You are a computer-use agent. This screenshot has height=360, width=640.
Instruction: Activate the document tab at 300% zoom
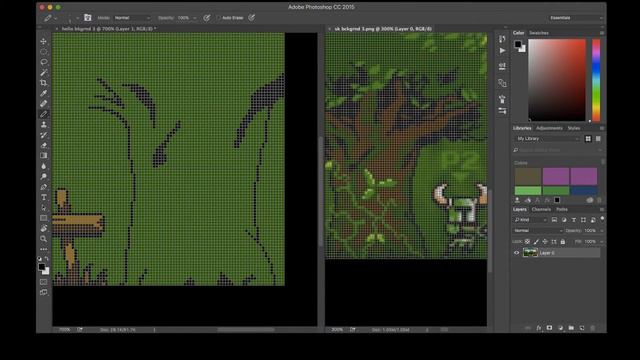[383, 29]
